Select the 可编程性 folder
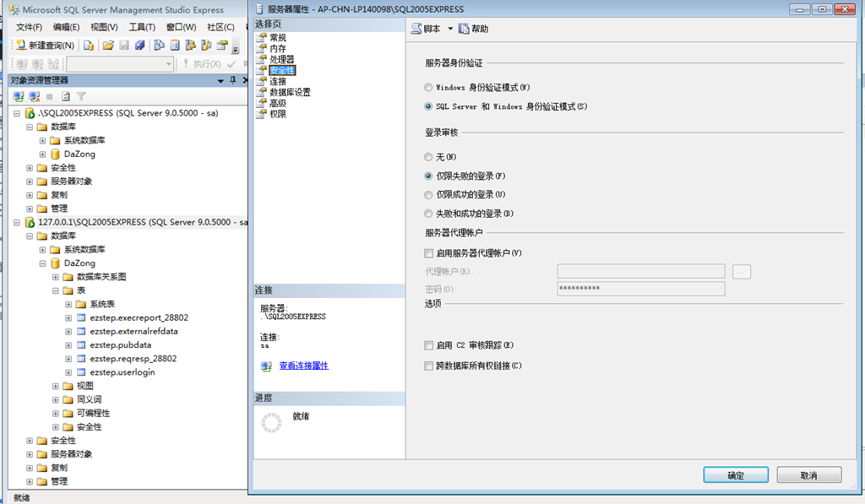 tap(93, 413)
